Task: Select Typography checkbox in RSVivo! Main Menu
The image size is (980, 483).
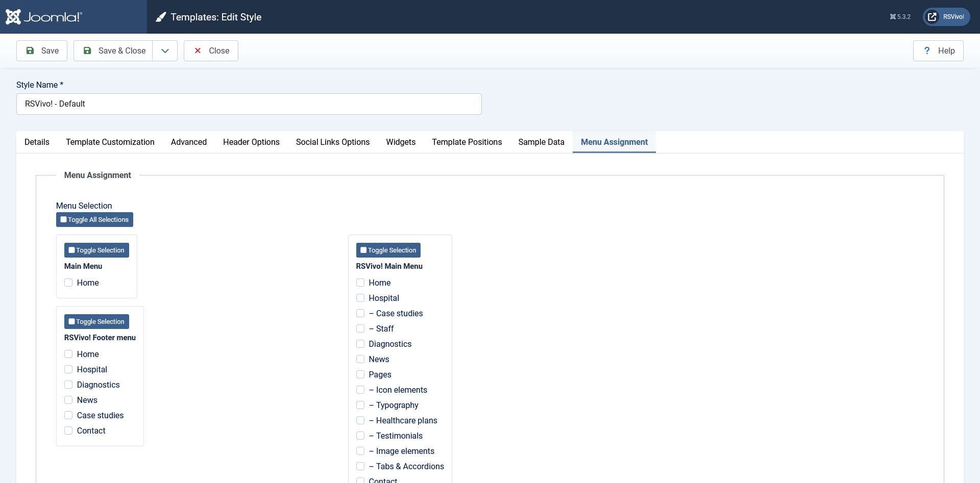Action: click(x=360, y=405)
